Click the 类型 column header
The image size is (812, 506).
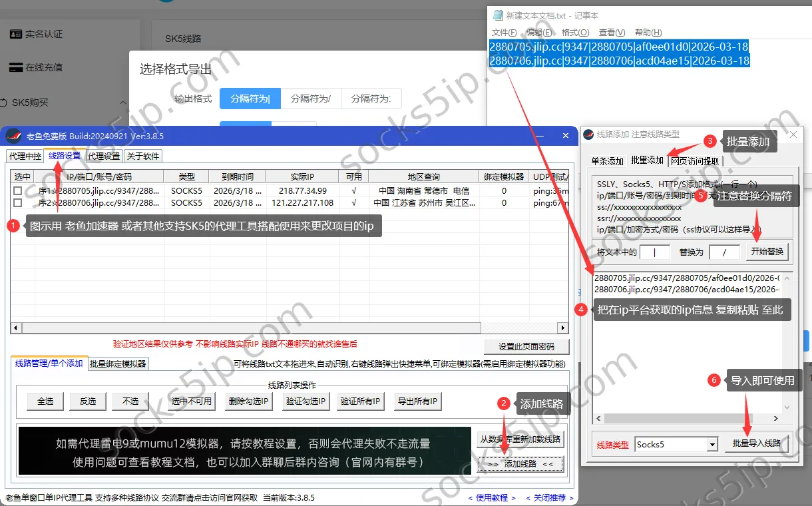pyautogui.click(x=187, y=176)
